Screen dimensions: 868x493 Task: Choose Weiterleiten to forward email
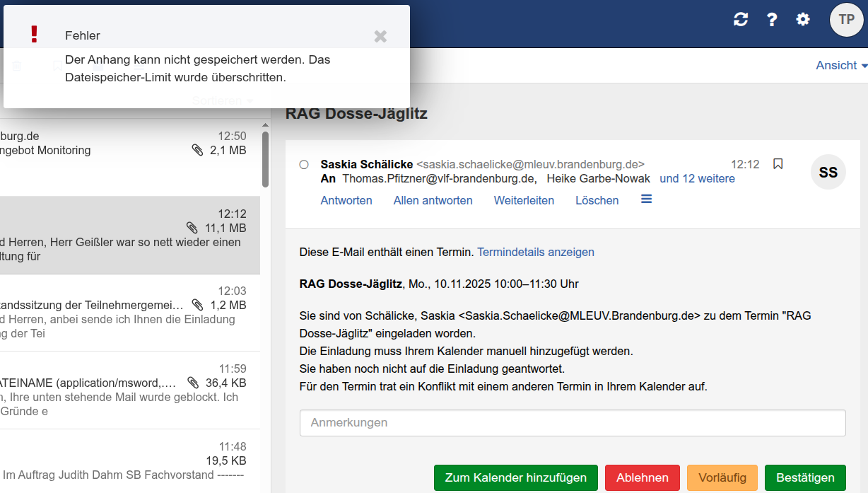click(x=524, y=200)
